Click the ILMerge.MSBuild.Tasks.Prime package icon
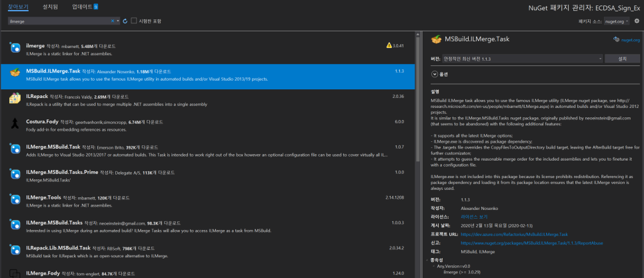This screenshot has height=278, width=644. click(15, 174)
